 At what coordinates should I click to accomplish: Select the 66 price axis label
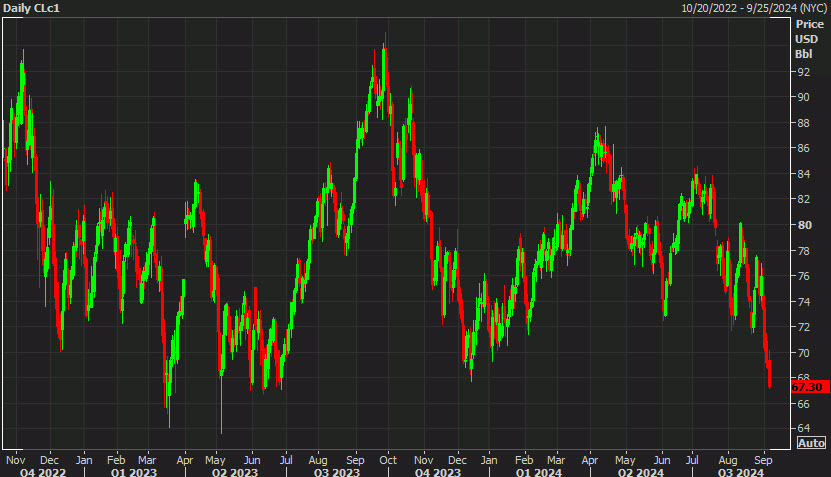pyautogui.click(x=804, y=404)
